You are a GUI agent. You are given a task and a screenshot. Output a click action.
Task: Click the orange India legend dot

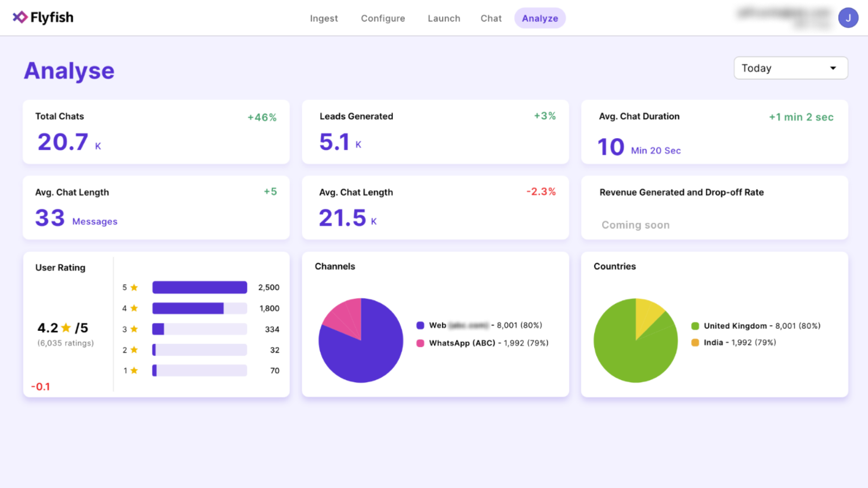pos(695,343)
